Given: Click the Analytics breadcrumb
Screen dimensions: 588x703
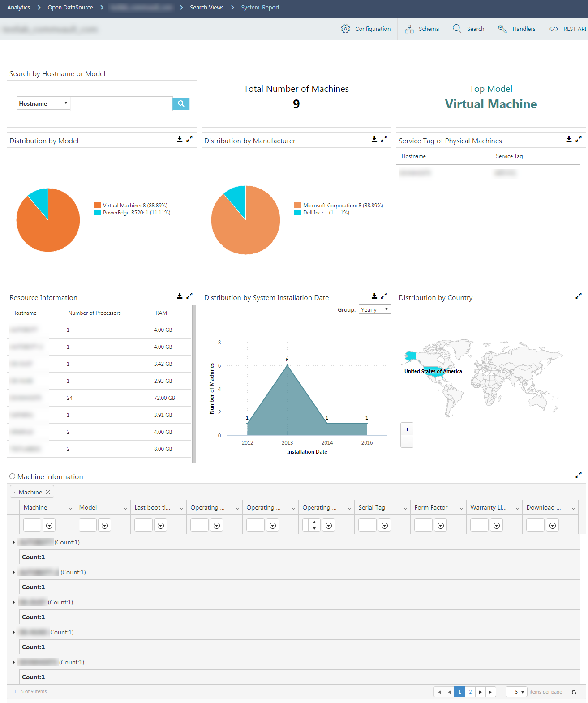Looking at the screenshot, I should click(18, 7).
